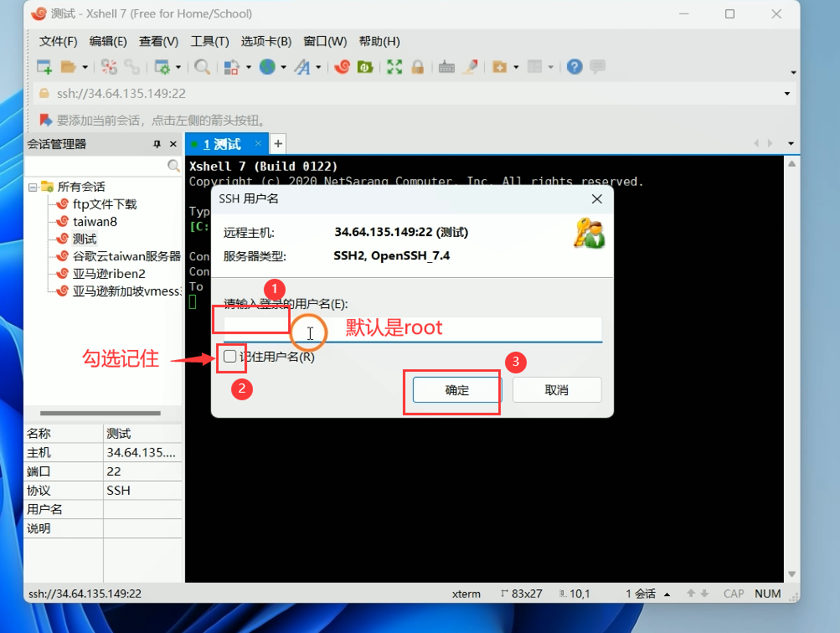Image resolution: width=840 pixels, height=633 pixels.
Task: Click terminal scrollbar up arrow
Action: tap(791, 164)
